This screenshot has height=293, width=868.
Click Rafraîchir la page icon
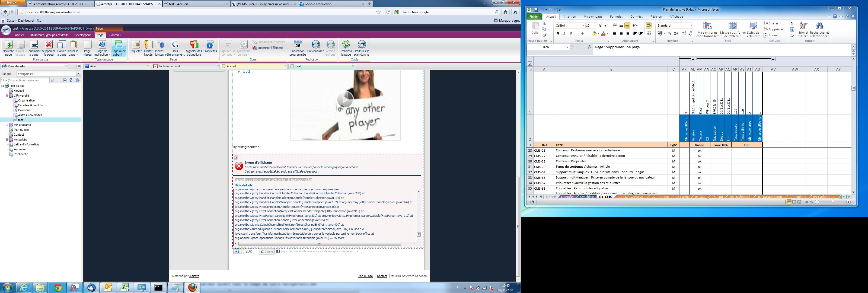pyautogui.click(x=346, y=44)
